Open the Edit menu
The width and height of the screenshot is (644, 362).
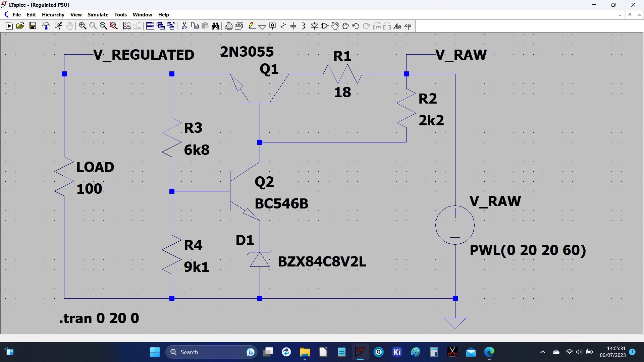tap(31, 15)
